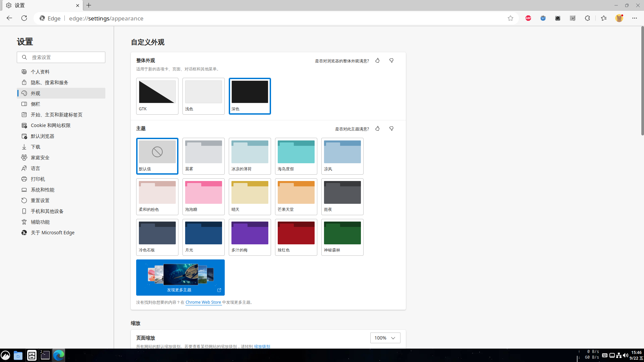
Task: Open the Chrome Web Store link
Action: (x=203, y=302)
